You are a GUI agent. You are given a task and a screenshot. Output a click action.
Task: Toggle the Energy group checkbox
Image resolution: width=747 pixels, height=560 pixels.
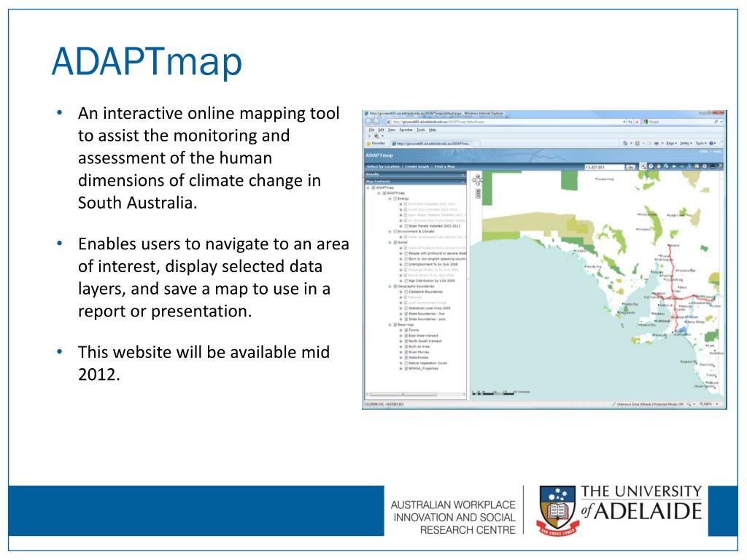tap(395, 198)
